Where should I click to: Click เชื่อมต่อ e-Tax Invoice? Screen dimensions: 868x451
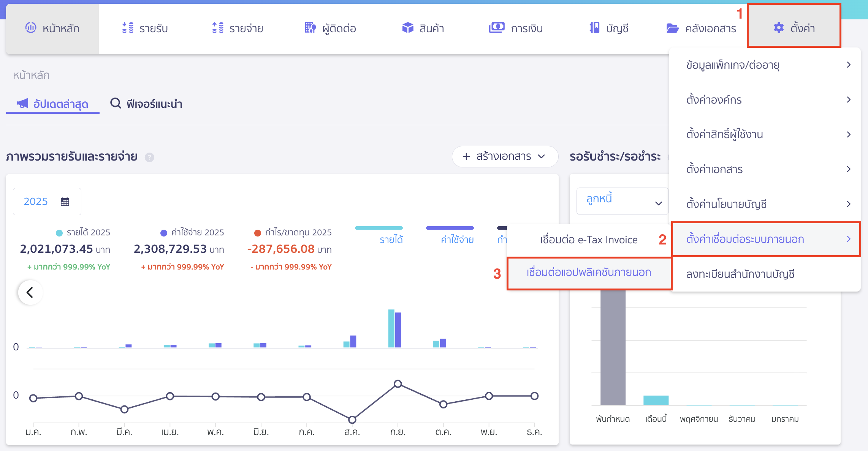pos(588,240)
